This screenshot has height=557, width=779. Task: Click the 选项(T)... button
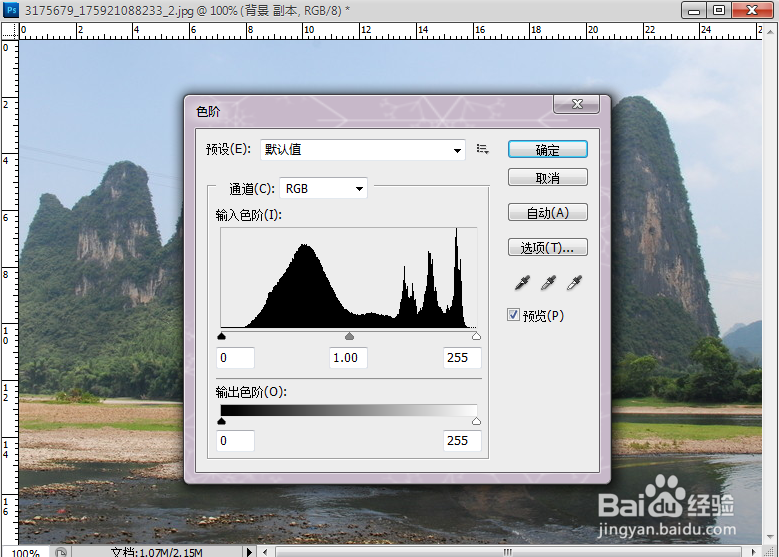[x=547, y=247]
